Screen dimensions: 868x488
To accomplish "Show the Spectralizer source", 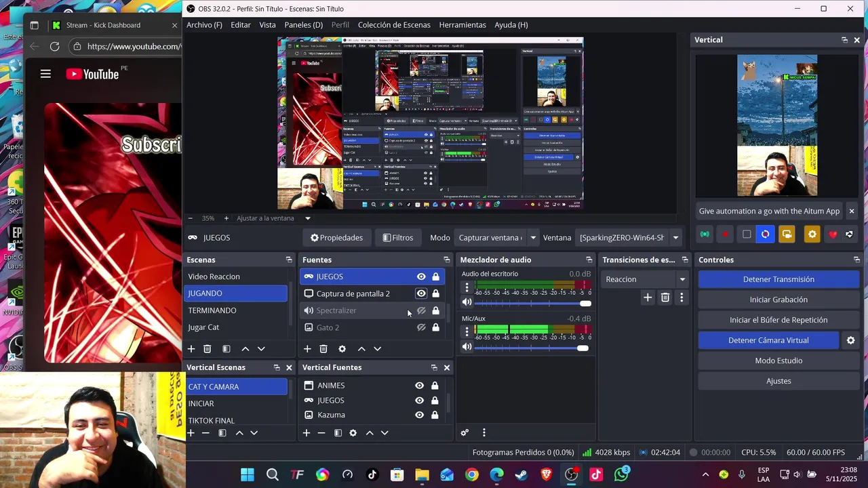I will point(421,310).
